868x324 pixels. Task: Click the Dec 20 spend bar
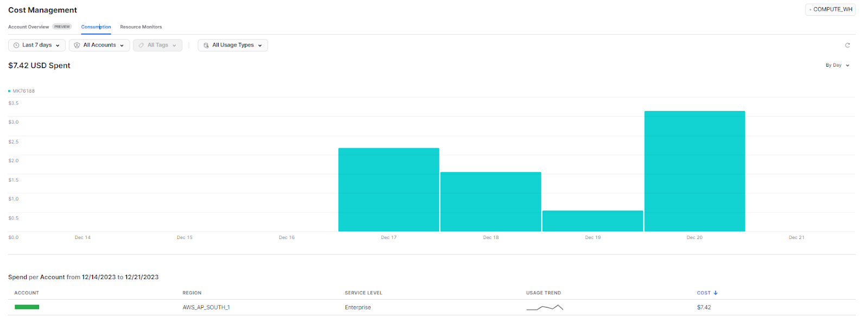coord(694,171)
